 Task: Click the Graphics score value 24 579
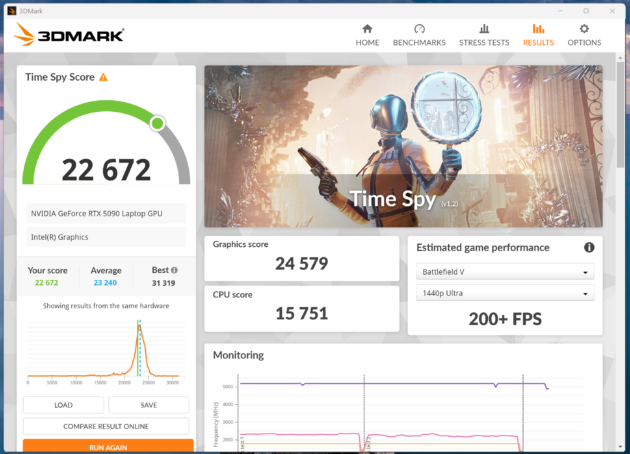tap(301, 264)
